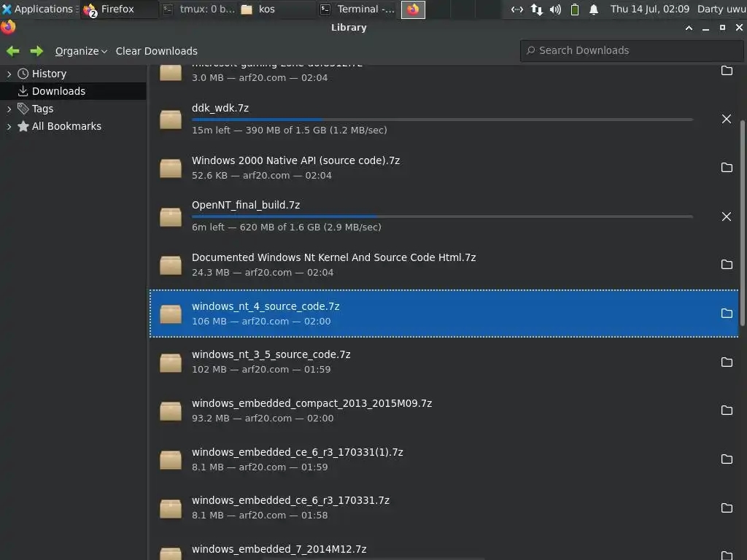This screenshot has height=560, width=747.
Task: Open the Darty uwu user menu
Action: click(x=721, y=9)
